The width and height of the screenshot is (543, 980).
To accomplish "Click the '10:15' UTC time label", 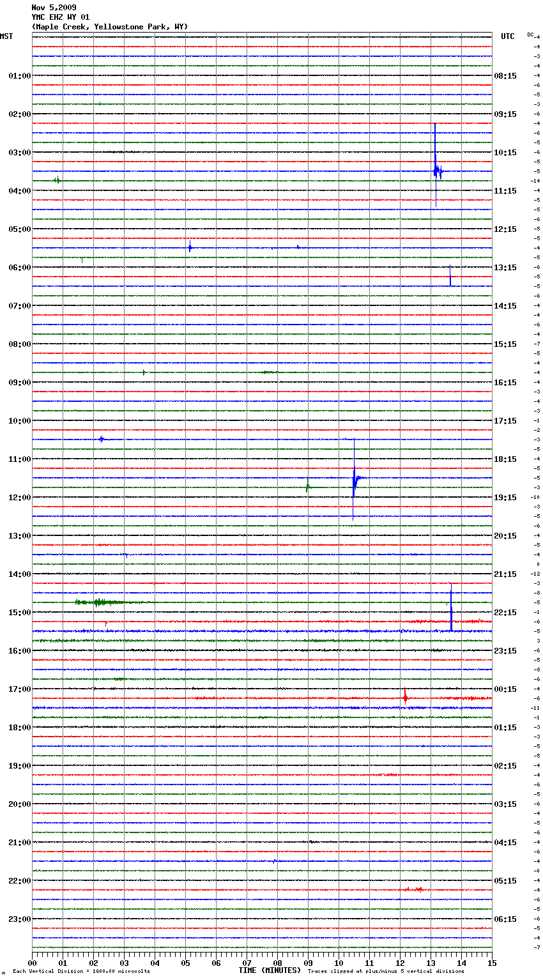I will pos(505,153).
